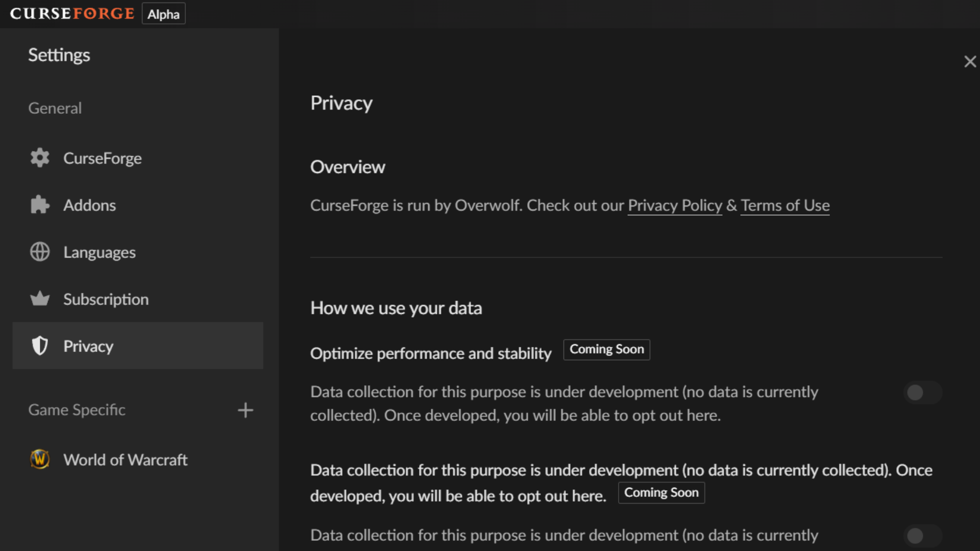Click the Privacy shield icon
The height and width of the screenshot is (551, 980).
[x=40, y=346]
